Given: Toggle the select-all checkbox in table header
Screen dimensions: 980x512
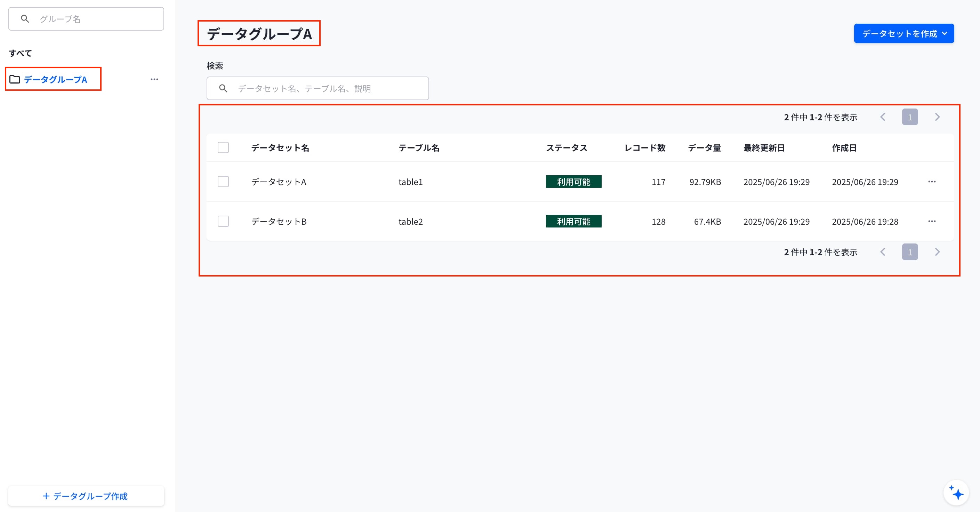Looking at the screenshot, I should click(223, 147).
